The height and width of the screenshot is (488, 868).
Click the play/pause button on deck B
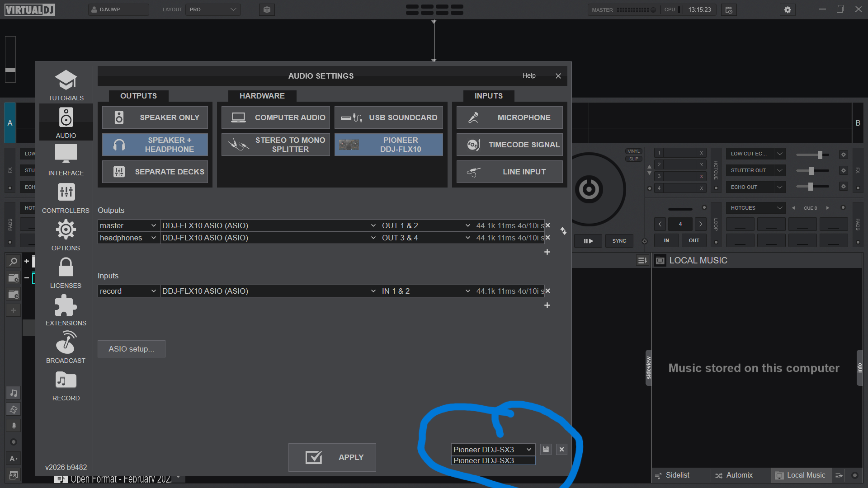[588, 241]
